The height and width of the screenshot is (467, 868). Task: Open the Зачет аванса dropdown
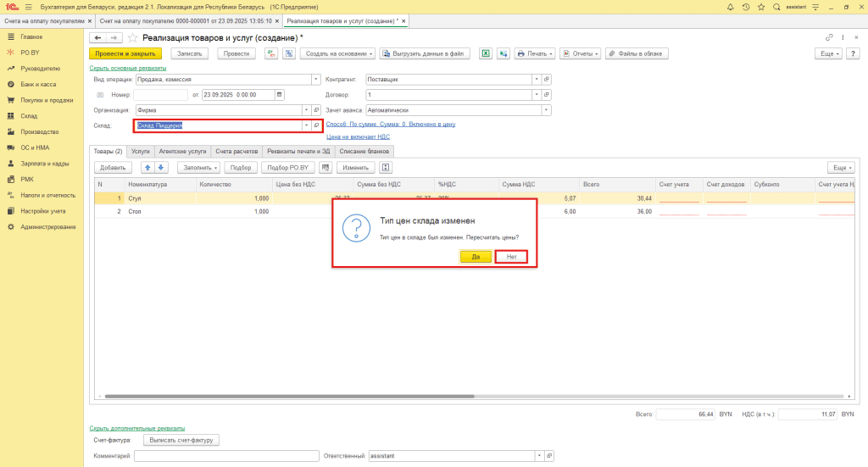(545, 110)
